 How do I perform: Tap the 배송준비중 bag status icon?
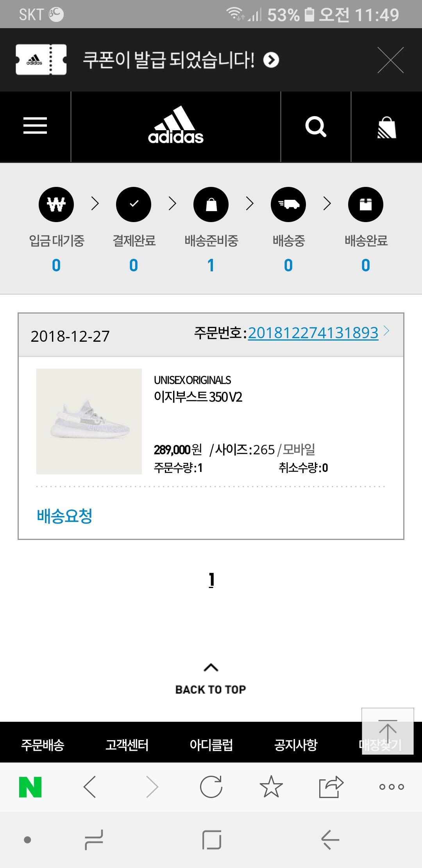(x=211, y=204)
